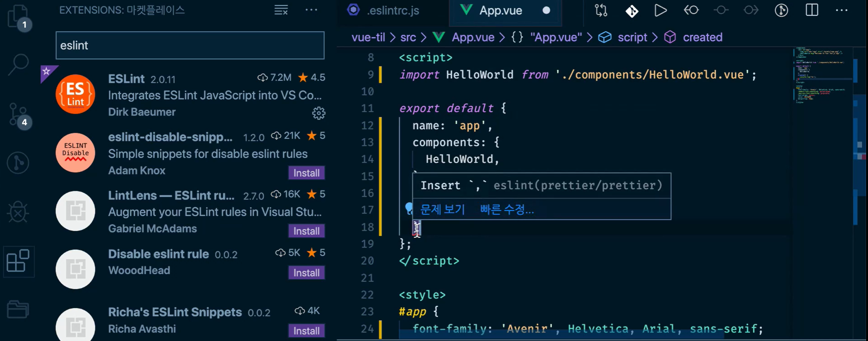868x341 pixels.
Task: Go to previous change arrow icon
Action: click(x=691, y=10)
